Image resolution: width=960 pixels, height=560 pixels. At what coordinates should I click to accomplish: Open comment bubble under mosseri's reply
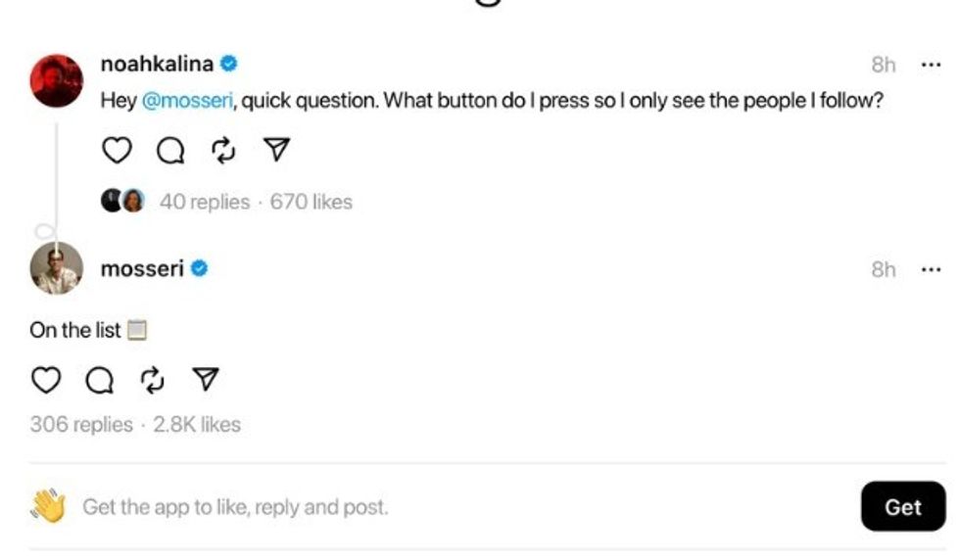pos(99,380)
